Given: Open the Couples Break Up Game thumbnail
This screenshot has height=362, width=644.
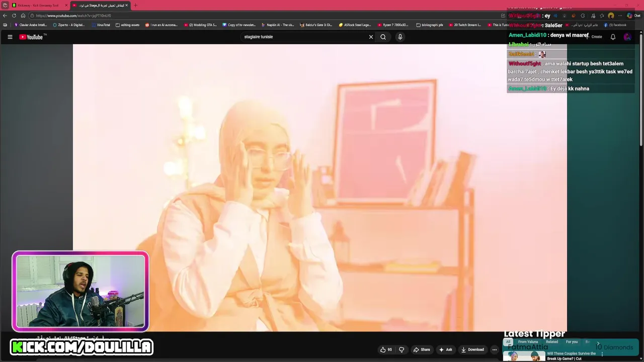Looking at the screenshot, I should click(524, 356).
